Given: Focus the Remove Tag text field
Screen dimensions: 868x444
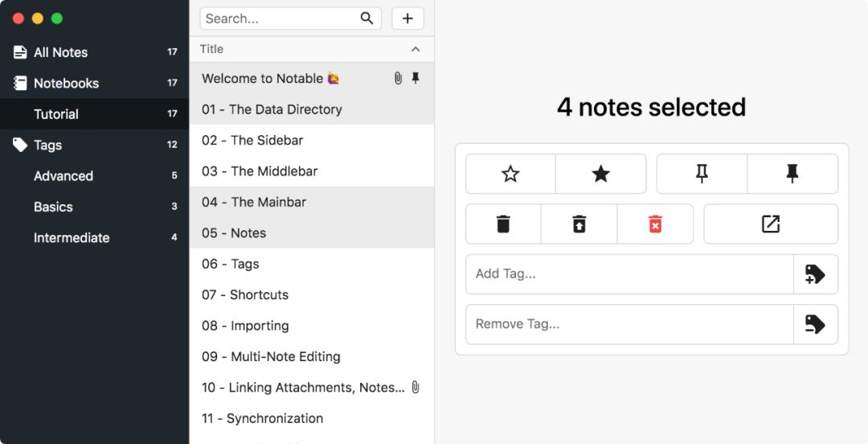Looking at the screenshot, I should coord(629,324).
